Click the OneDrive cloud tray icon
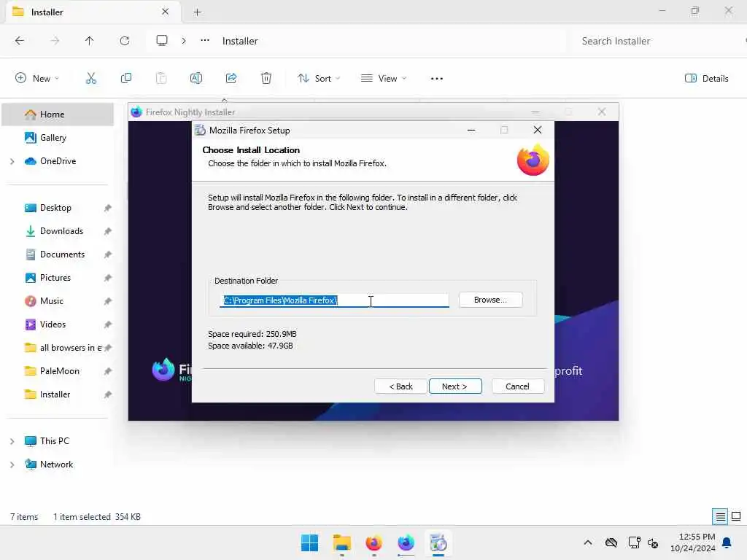The width and height of the screenshot is (747, 560). coord(611,542)
